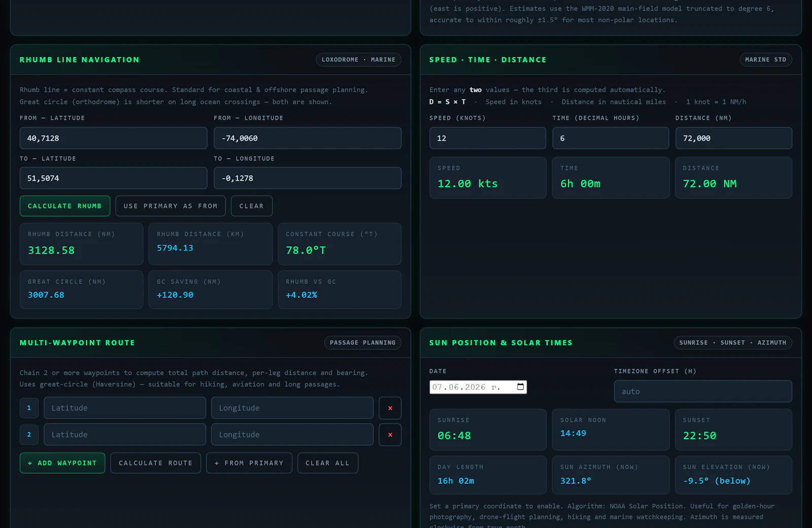
Task: Click GC saving value +120.90
Action: point(175,295)
